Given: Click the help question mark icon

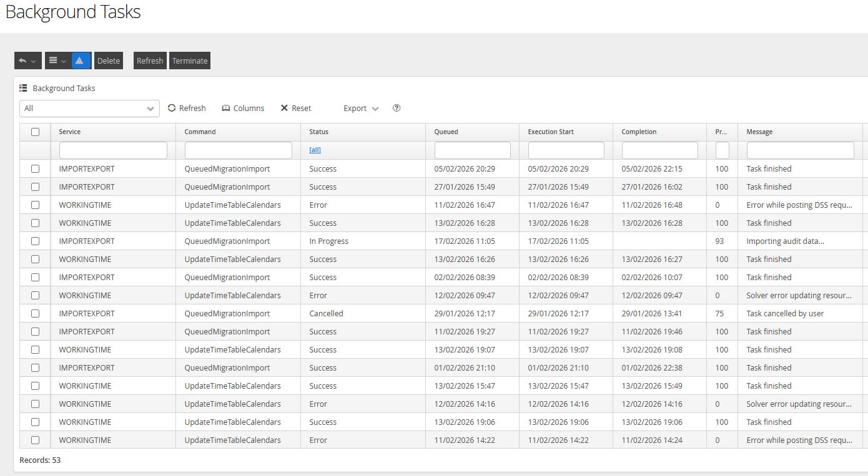Looking at the screenshot, I should [x=397, y=108].
